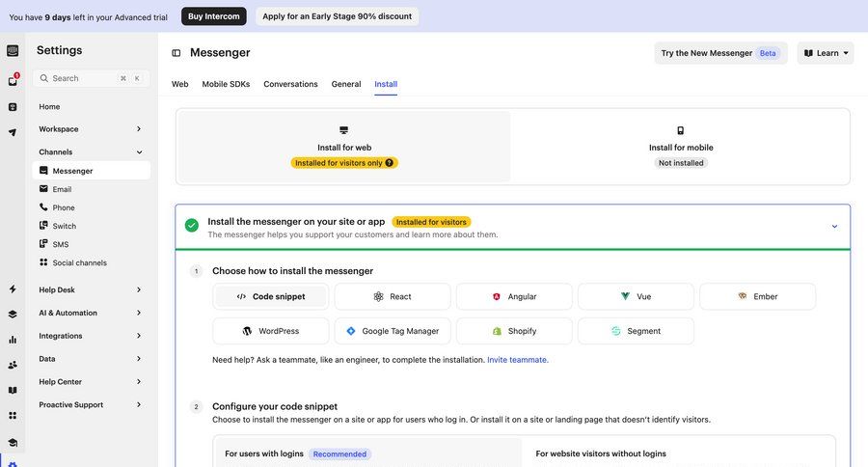Screen dimensions: 868x467
Task: Click the graduation cap sidebar icon
Action: coord(13,443)
